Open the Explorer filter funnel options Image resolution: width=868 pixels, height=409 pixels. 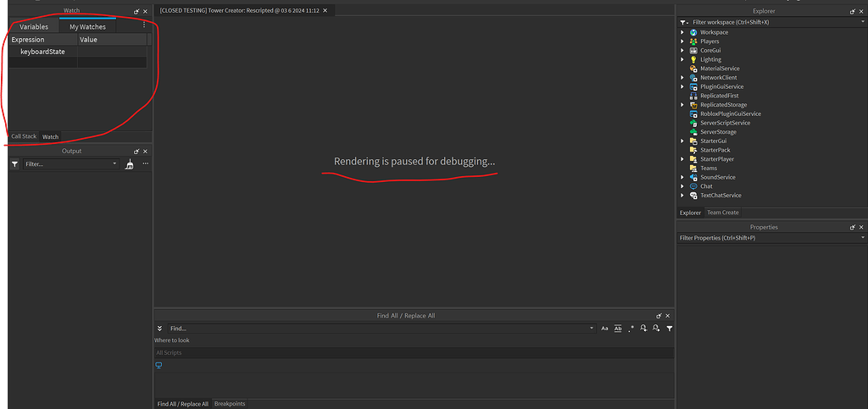(x=684, y=23)
